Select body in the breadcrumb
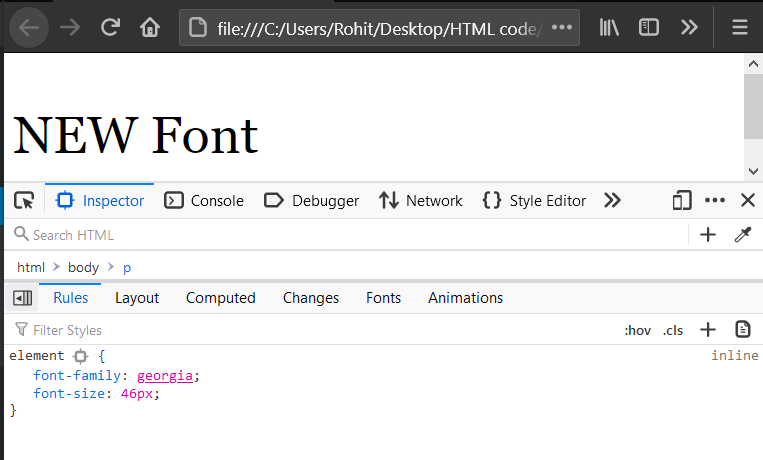This screenshot has width=763, height=460. coord(83,267)
